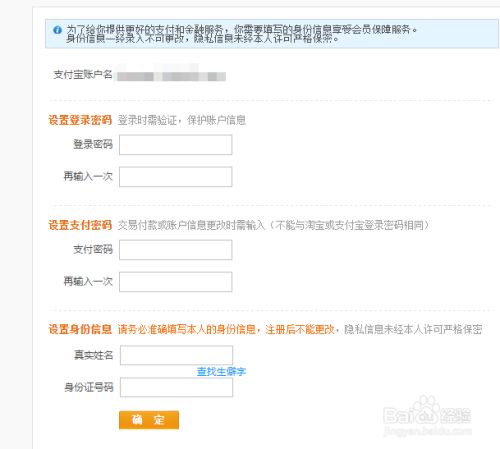Viewport: 500px width, 449px height.
Task: Click the blue info icon in banner
Action: [57, 30]
